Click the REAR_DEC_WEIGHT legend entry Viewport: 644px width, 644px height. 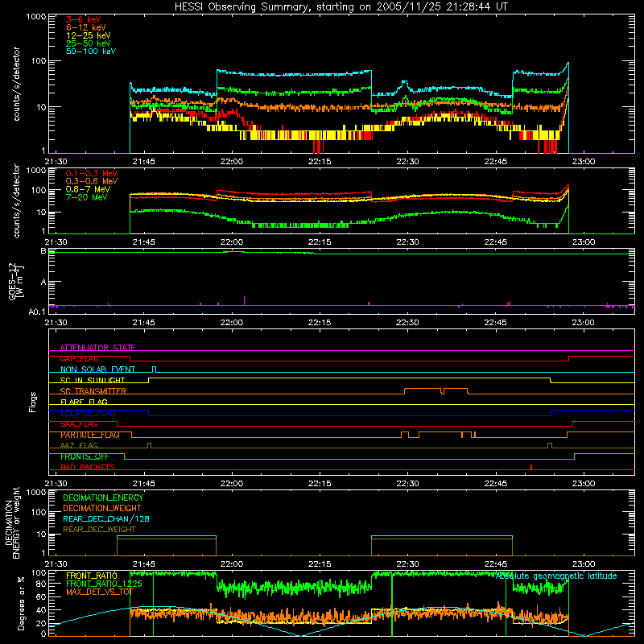[x=99, y=530]
